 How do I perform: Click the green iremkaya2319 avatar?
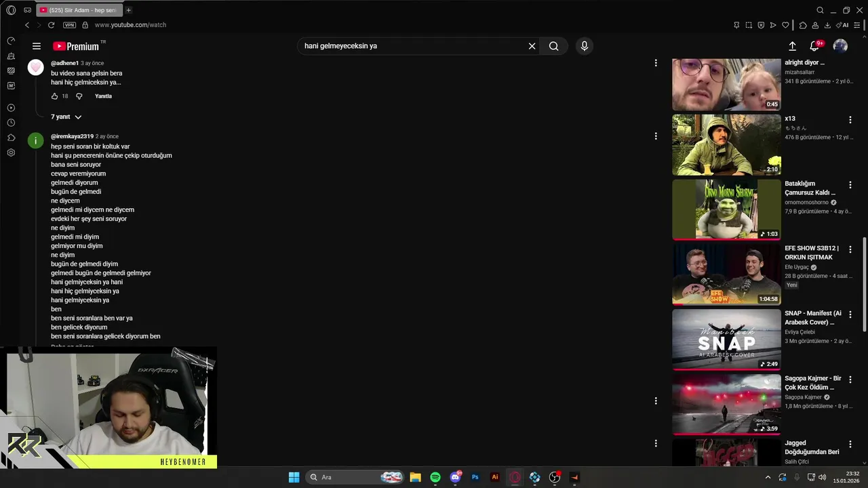coord(35,140)
